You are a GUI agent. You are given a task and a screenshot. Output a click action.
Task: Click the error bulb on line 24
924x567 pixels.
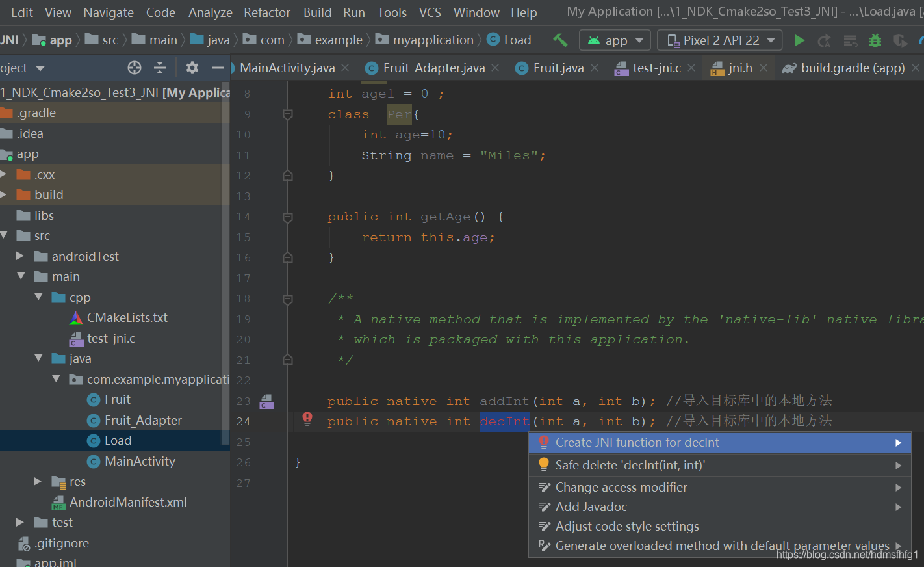click(307, 419)
